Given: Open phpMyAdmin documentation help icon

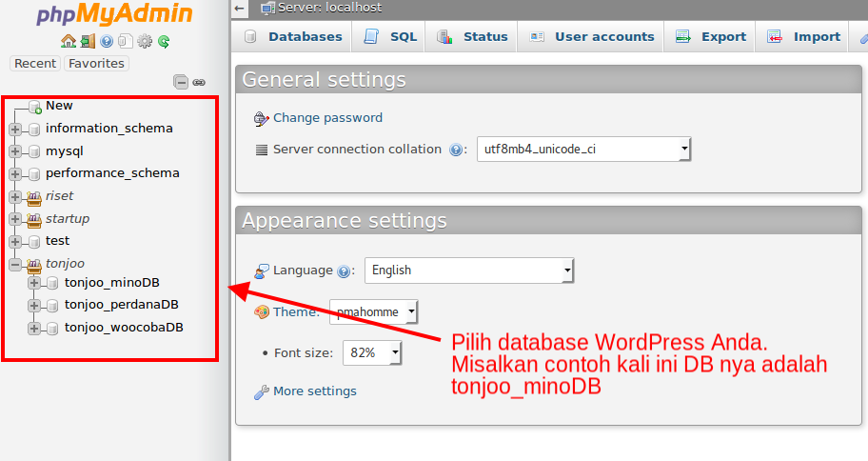Looking at the screenshot, I should [107, 41].
